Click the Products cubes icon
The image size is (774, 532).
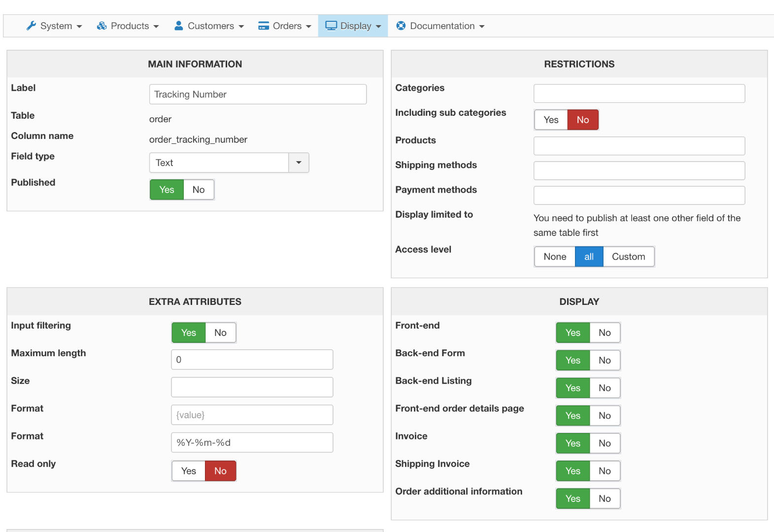[x=101, y=26]
